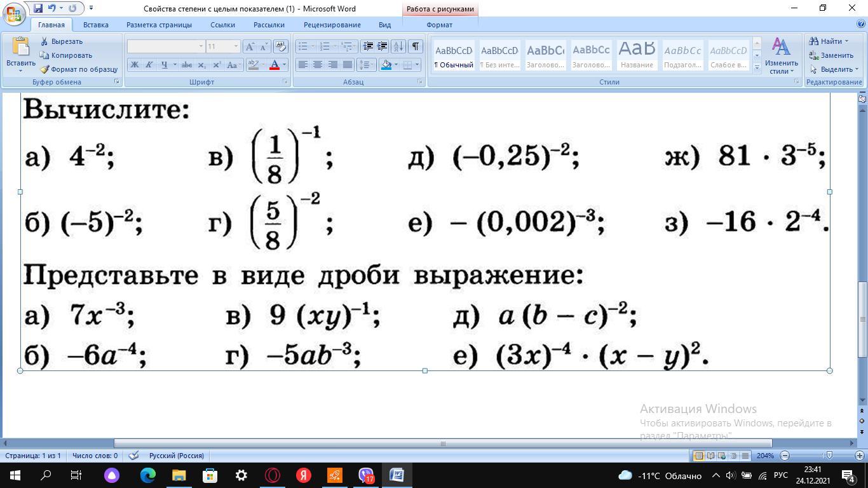
Task: Decrease paragraph indent
Action: pyautogui.click(x=368, y=46)
